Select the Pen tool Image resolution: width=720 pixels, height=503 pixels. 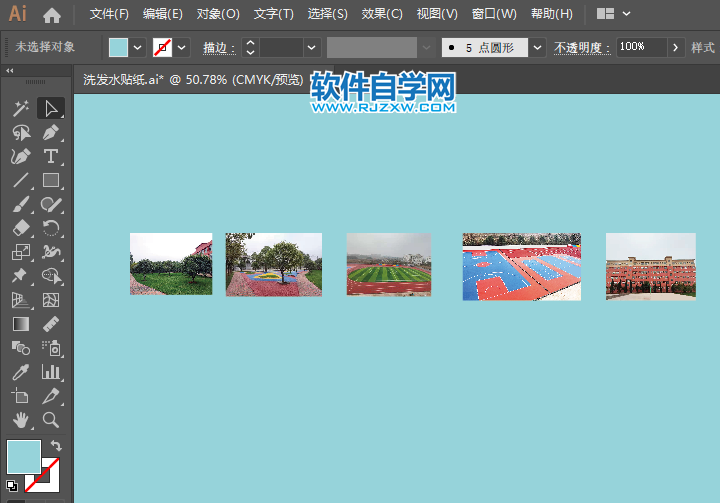click(x=51, y=132)
